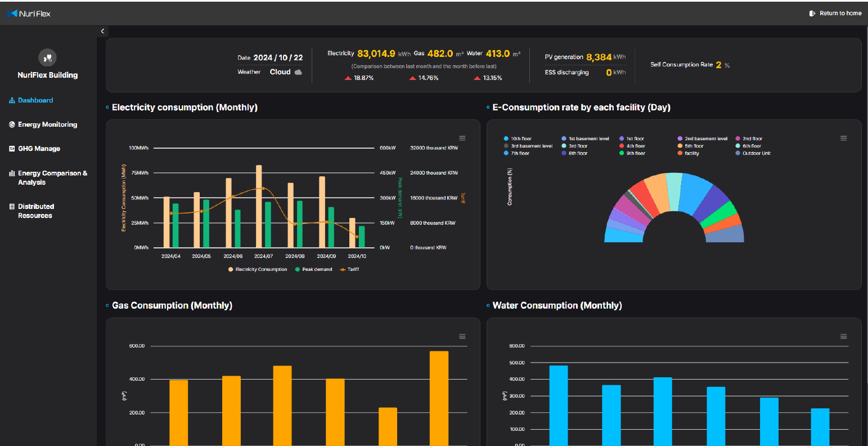Viewport: 868px width, 446px height.
Task: Collapse the sidebar with the chevron arrow
Action: (x=102, y=32)
